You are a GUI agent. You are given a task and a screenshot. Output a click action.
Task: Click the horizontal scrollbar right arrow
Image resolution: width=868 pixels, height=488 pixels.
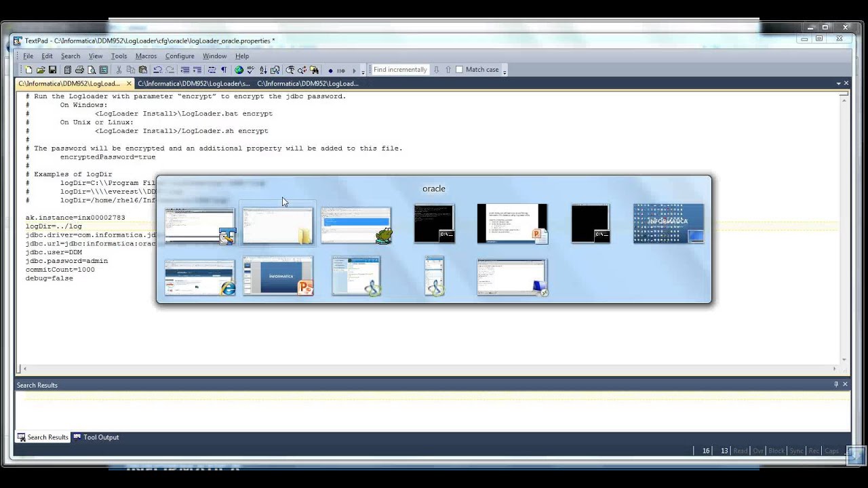pyautogui.click(x=835, y=369)
